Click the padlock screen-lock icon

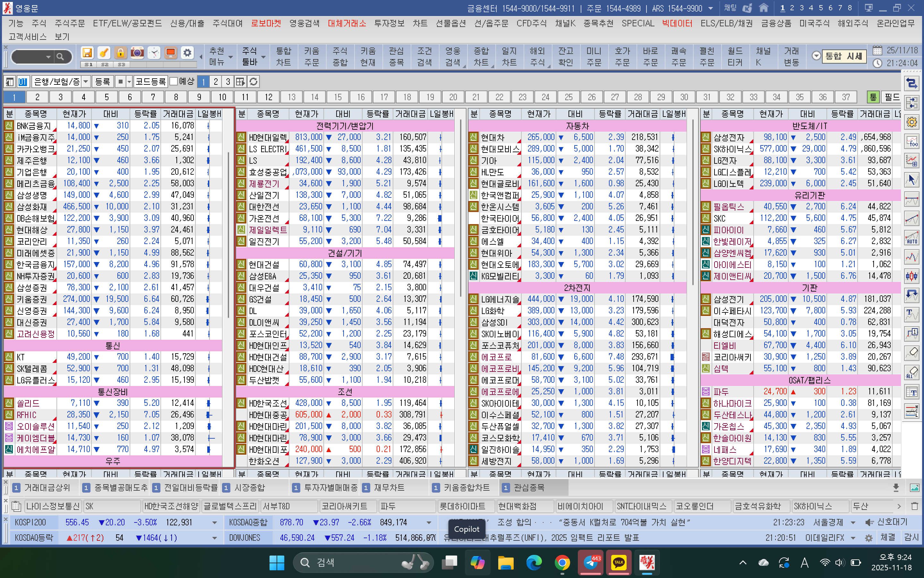[x=120, y=53]
